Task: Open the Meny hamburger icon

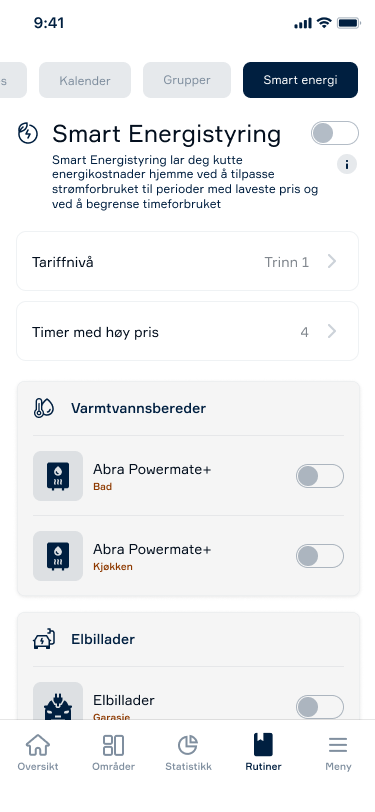Action: [338, 745]
